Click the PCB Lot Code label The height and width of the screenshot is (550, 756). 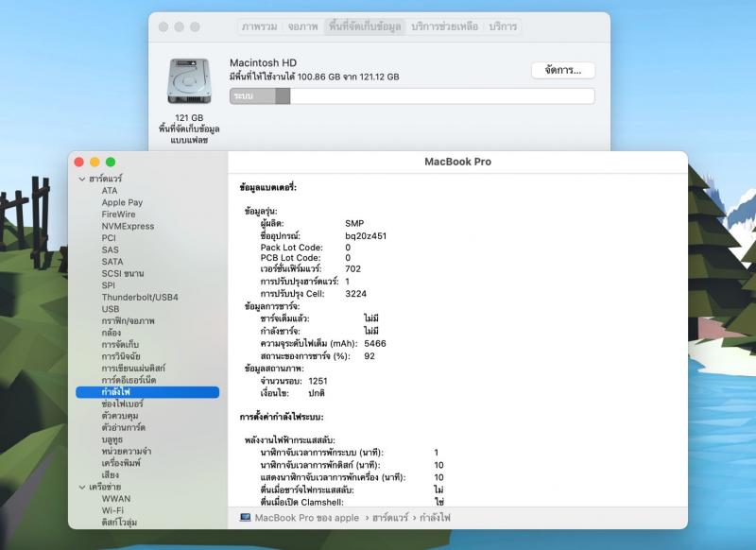(x=290, y=258)
